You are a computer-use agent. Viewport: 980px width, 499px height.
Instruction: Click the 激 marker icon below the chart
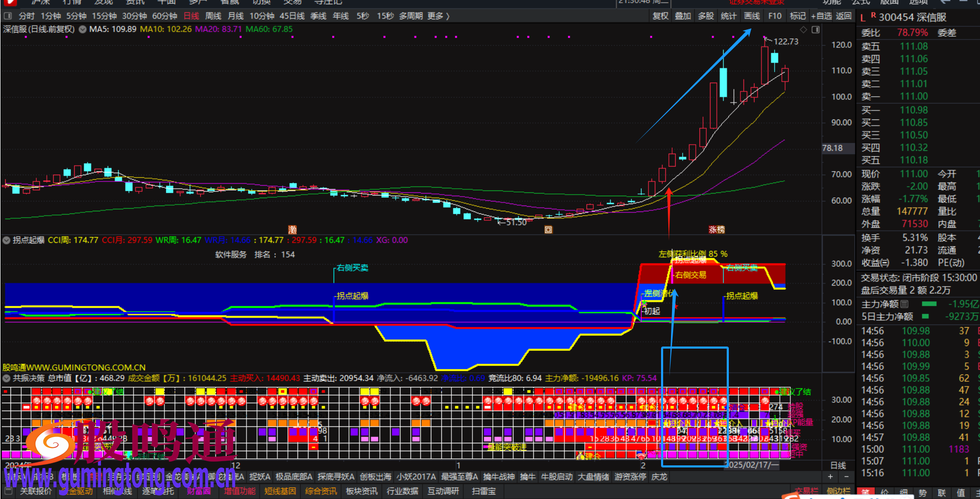point(293,230)
